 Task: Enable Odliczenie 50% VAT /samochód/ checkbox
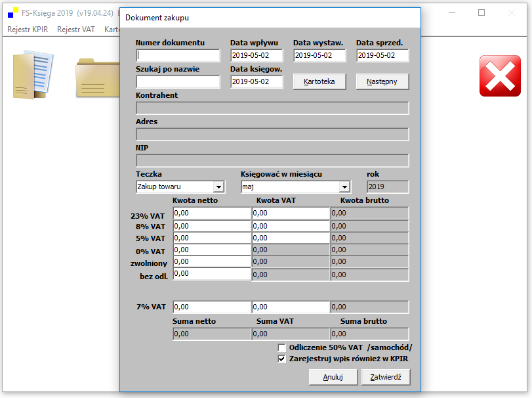pyautogui.click(x=281, y=347)
